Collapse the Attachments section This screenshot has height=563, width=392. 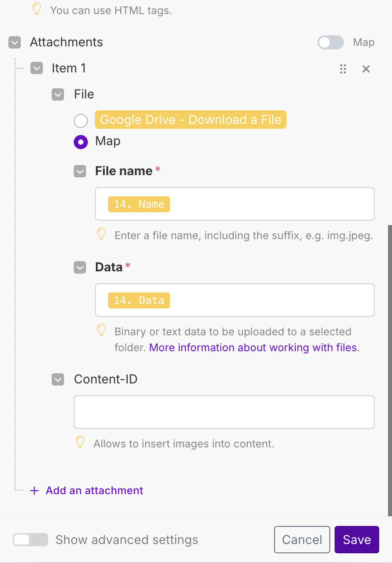tap(15, 43)
